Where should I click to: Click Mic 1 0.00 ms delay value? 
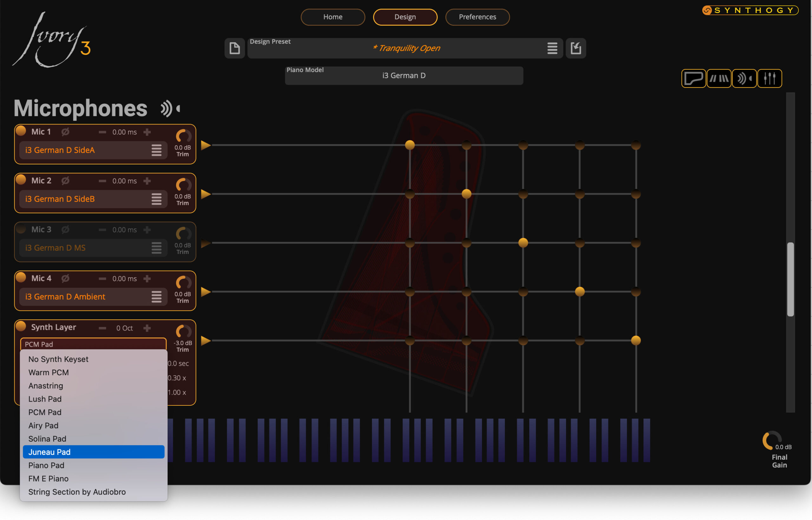(124, 132)
